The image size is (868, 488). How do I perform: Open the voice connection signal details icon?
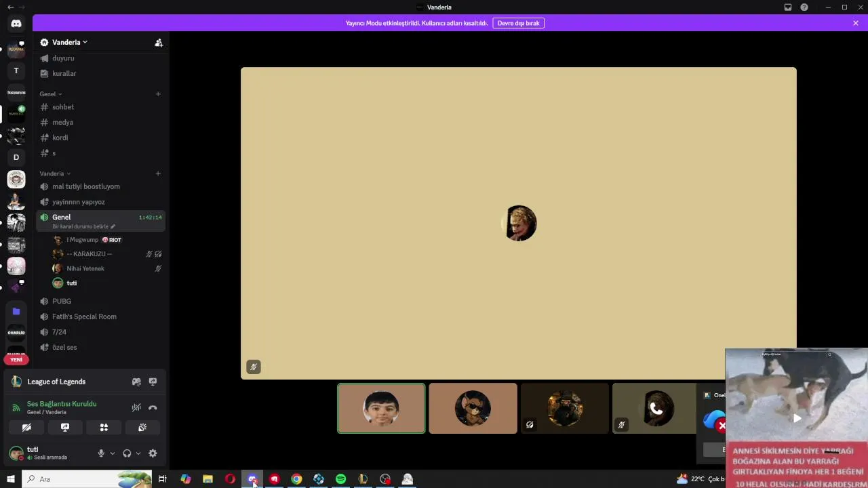pos(16,407)
